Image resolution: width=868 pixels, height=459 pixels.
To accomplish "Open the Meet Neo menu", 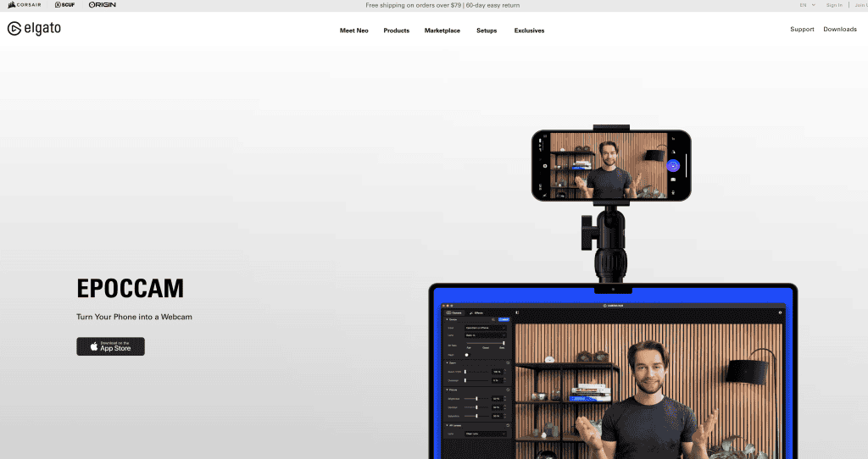I will [354, 30].
